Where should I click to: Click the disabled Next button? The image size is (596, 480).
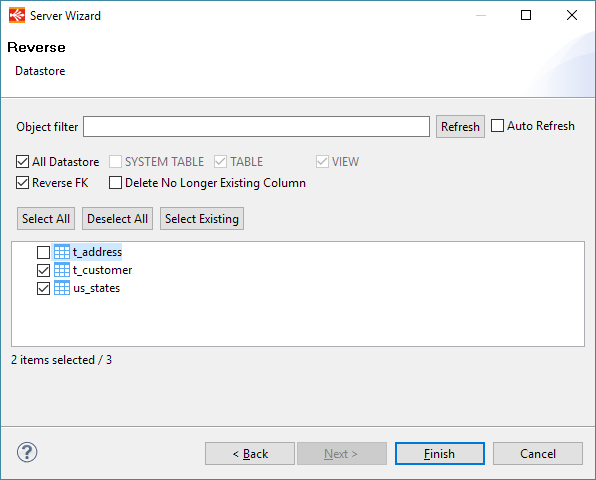coord(342,453)
